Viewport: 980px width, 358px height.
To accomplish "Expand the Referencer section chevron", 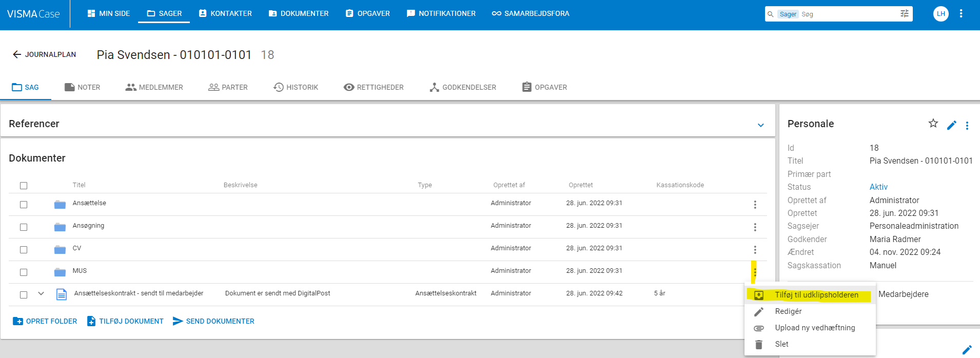I will point(761,125).
